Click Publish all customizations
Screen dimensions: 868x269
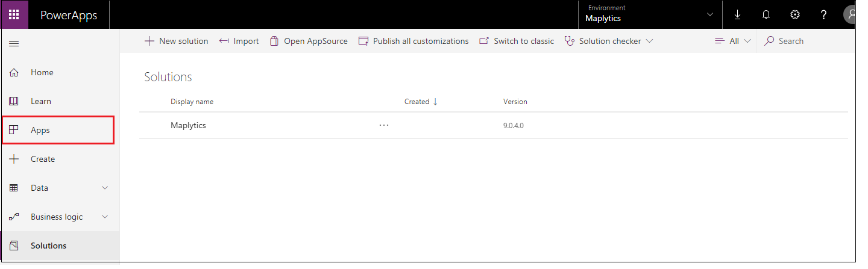(413, 41)
